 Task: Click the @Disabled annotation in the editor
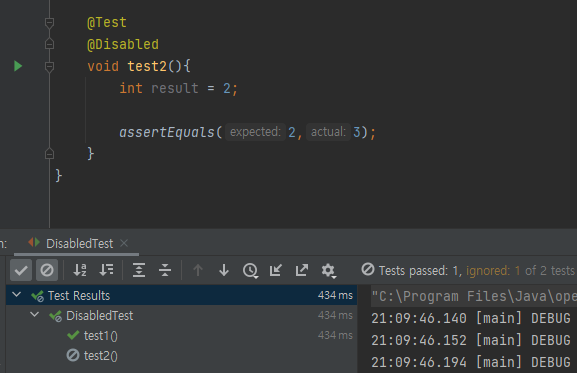click(123, 45)
